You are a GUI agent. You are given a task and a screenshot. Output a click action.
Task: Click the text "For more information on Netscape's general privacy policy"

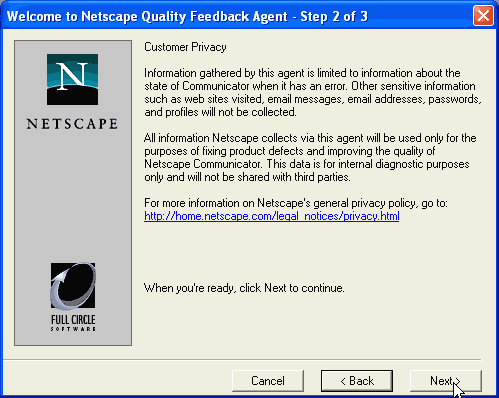(x=280, y=203)
